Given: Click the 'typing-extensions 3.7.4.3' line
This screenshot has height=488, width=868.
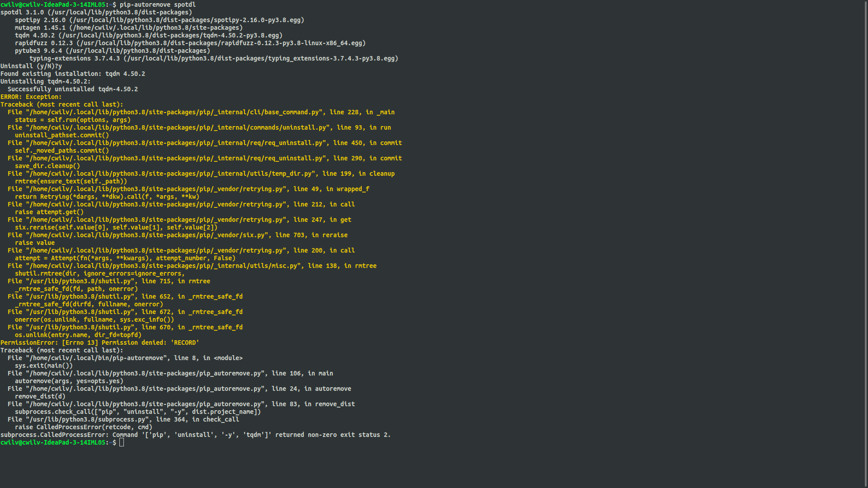Looking at the screenshot, I should click(x=213, y=58).
